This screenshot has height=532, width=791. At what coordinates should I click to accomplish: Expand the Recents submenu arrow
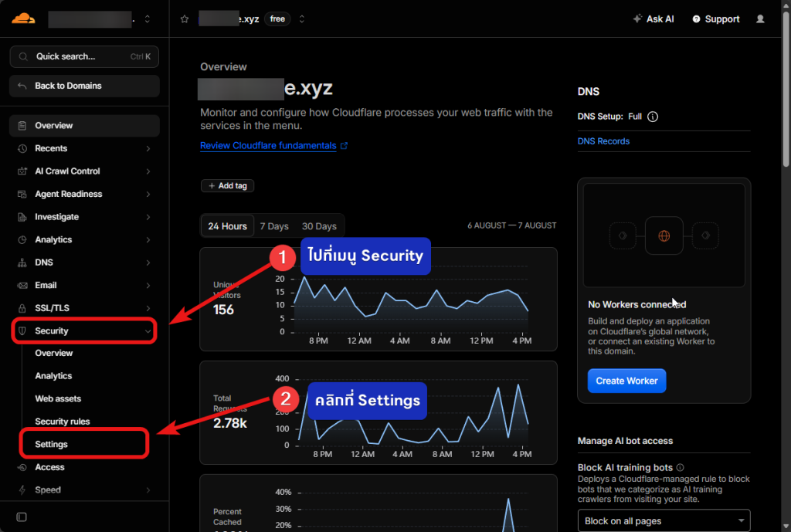point(148,148)
